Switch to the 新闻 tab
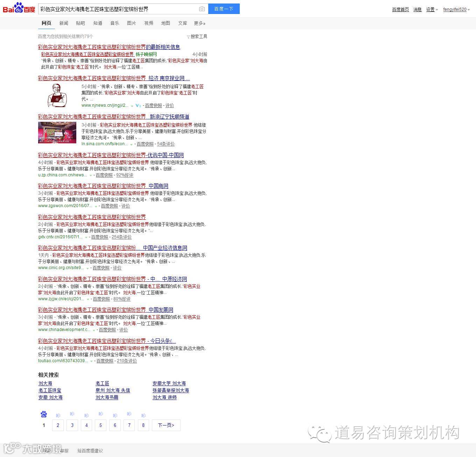Image resolution: width=476 pixels, height=457 pixels. [x=64, y=23]
